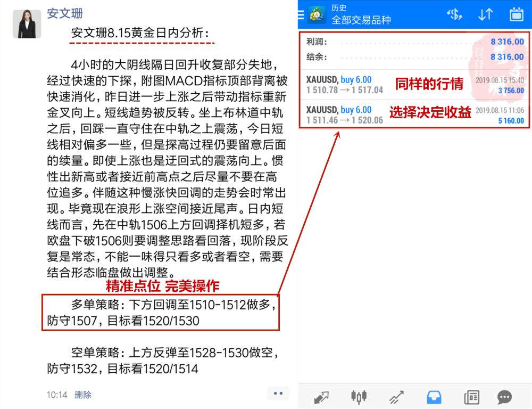
Task: Click the profit value 5 160.00
Action: coord(511,120)
